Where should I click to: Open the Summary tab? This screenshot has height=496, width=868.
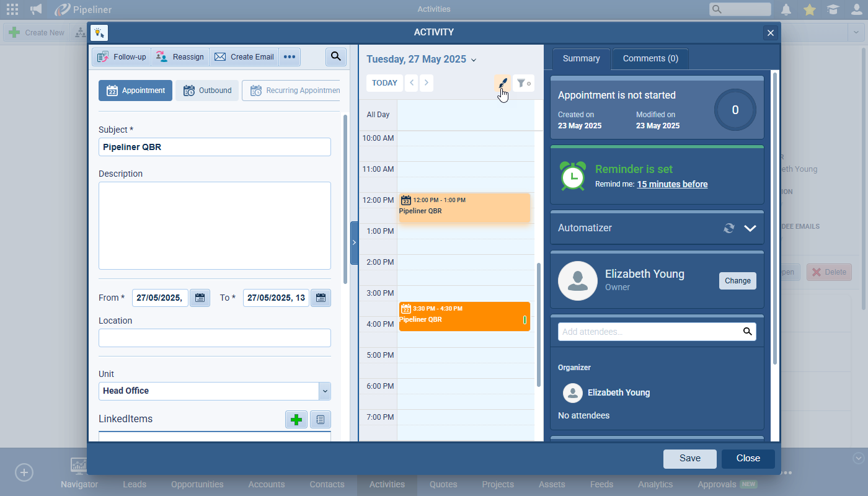click(x=581, y=59)
